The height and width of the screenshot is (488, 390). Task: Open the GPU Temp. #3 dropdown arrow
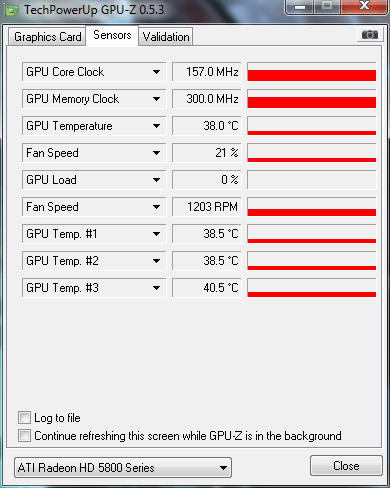pyautogui.click(x=156, y=288)
